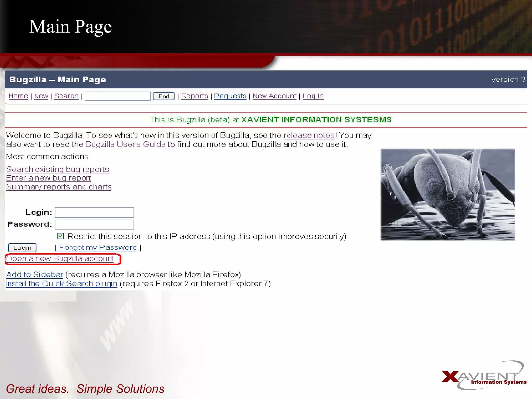This screenshot has width=532, height=399.
Task: Click the 'Most common actions:' text
Action: (48, 157)
